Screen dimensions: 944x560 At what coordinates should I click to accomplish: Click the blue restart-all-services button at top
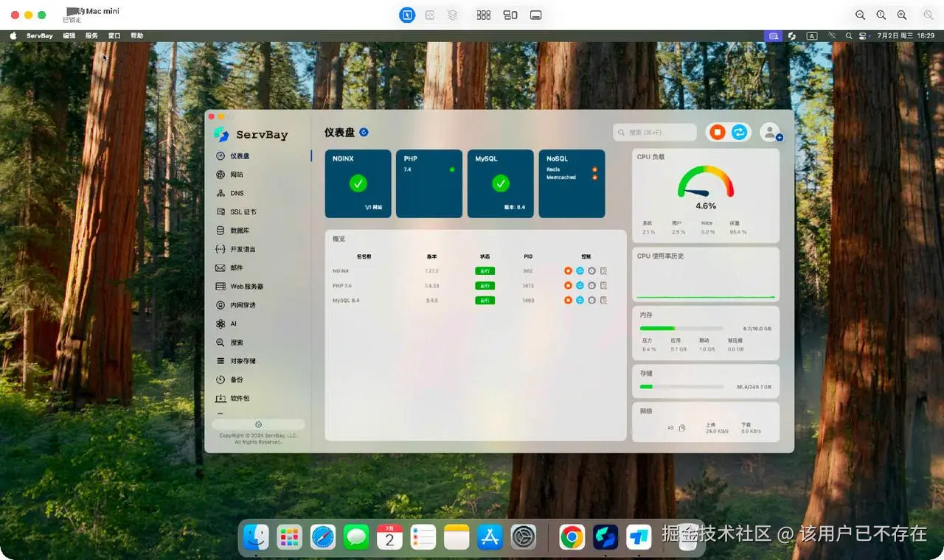click(x=740, y=132)
